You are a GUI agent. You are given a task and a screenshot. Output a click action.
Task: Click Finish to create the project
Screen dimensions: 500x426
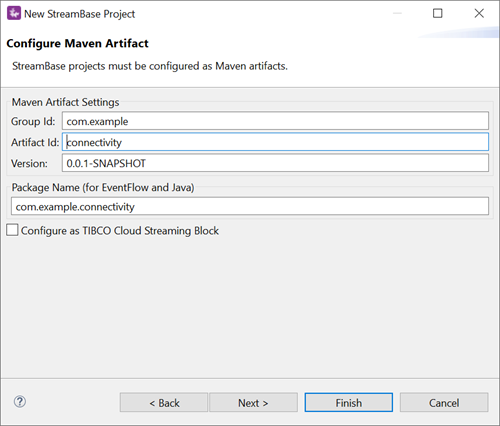(x=349, y=403)
